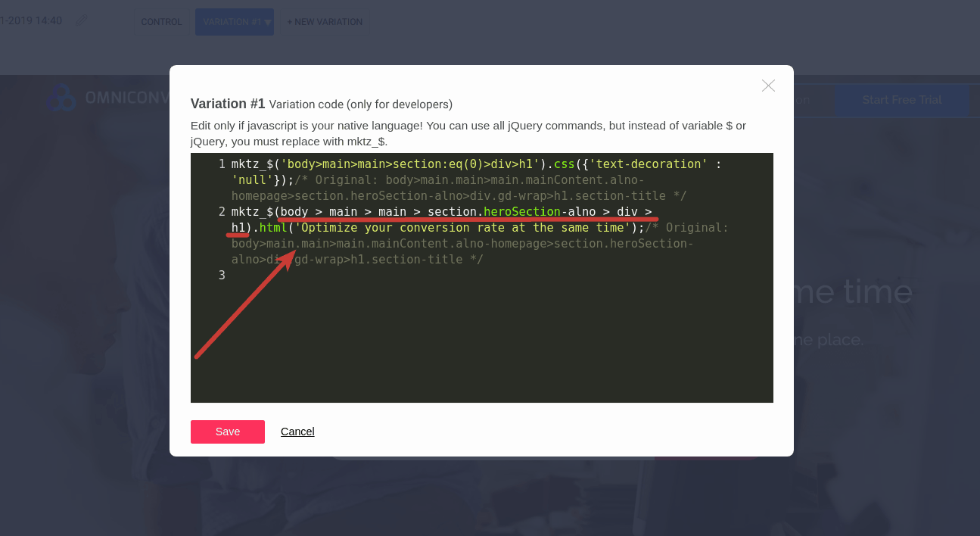The height and width of the screenshot is (536, 980).
Task: Add a new variation
Action: [x=325, y=22]
